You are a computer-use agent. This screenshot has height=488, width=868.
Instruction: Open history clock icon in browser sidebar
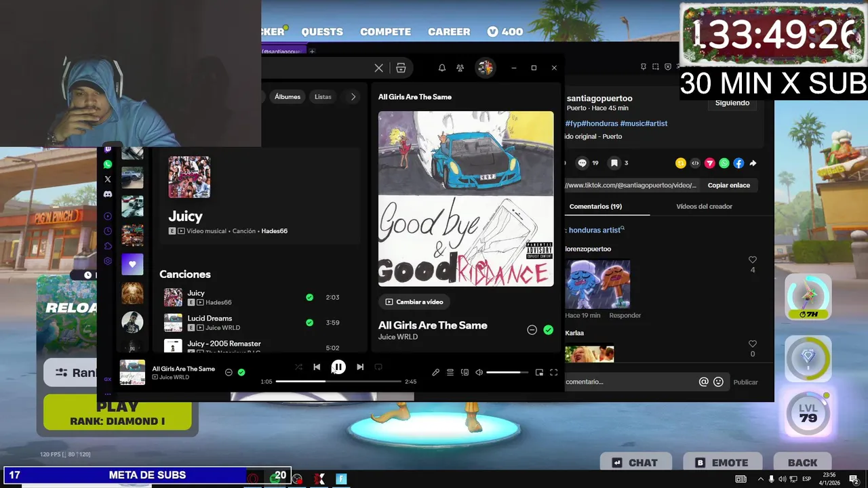108,231
